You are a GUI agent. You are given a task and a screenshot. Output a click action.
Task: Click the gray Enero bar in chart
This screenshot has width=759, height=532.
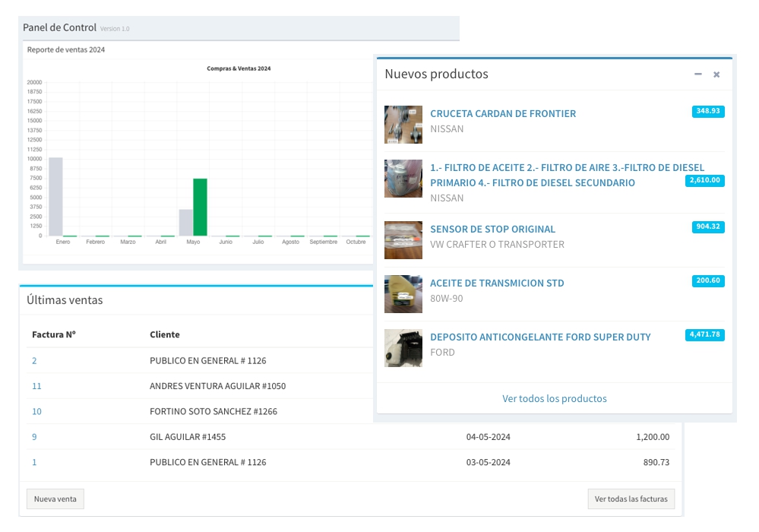55,197
